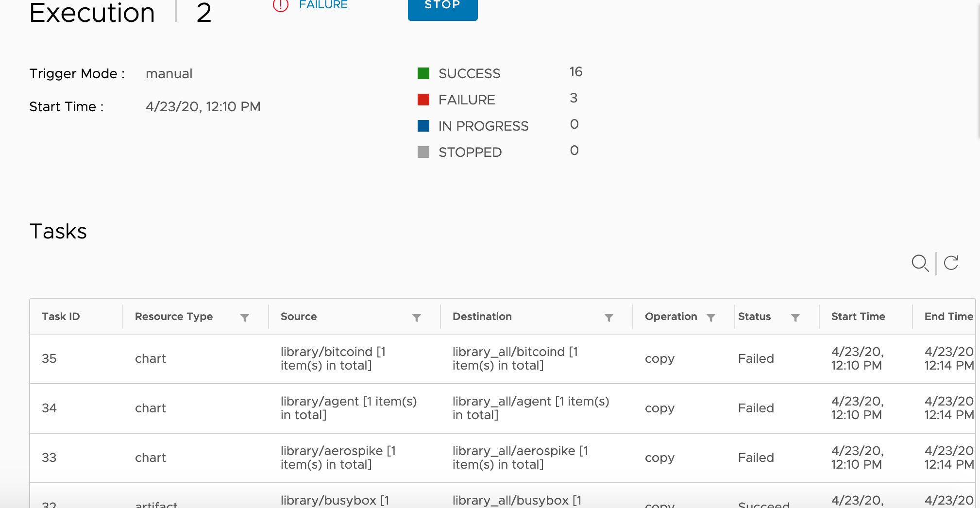Click the Start Time column header
The width and height of the screenshot is (980, 508).
[858, 317]
